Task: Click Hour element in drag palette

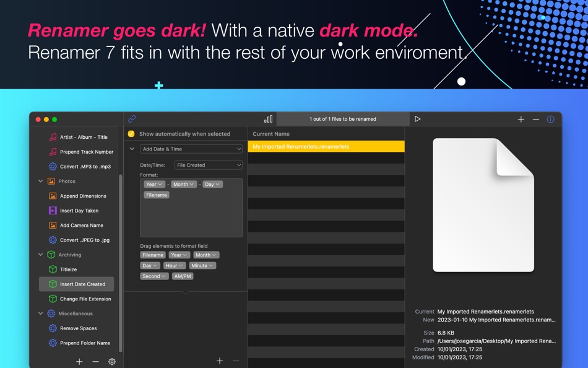Action: click(x=175, y=266)
